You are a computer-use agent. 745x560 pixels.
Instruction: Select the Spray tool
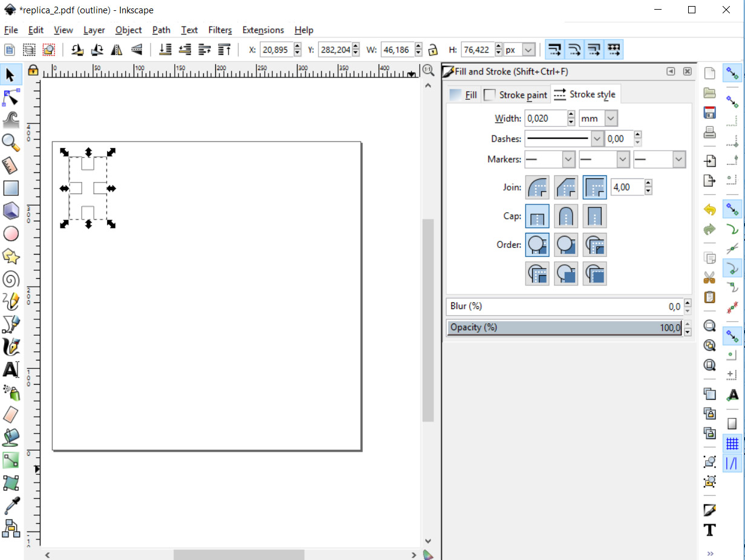pyautogui.click(x=11, y=392)
